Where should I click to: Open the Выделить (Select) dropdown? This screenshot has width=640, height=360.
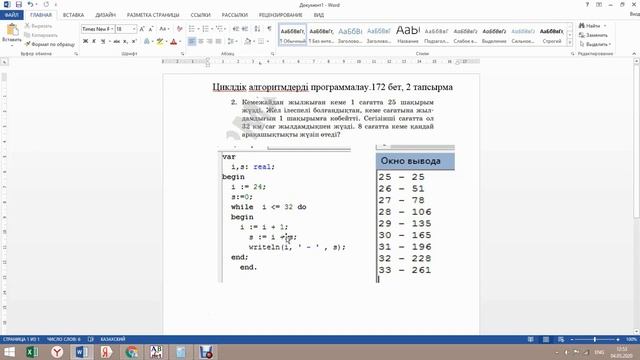(595, 44)
